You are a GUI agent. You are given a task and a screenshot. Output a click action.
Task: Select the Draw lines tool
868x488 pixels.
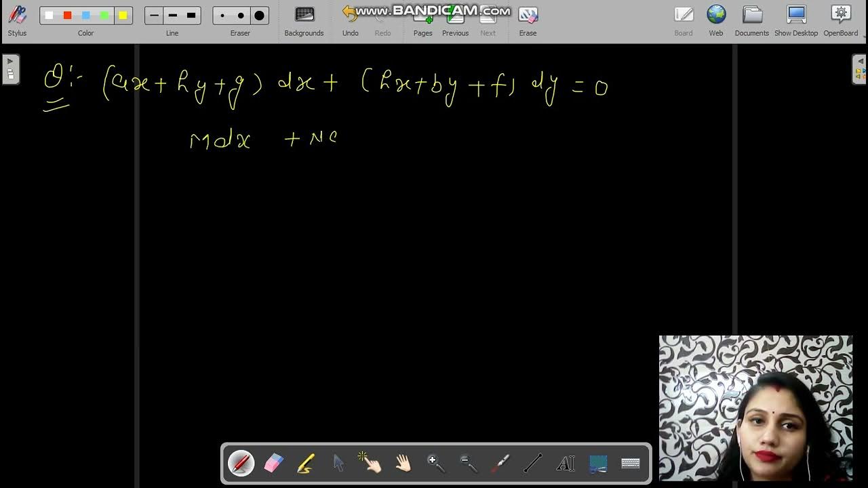533,464
